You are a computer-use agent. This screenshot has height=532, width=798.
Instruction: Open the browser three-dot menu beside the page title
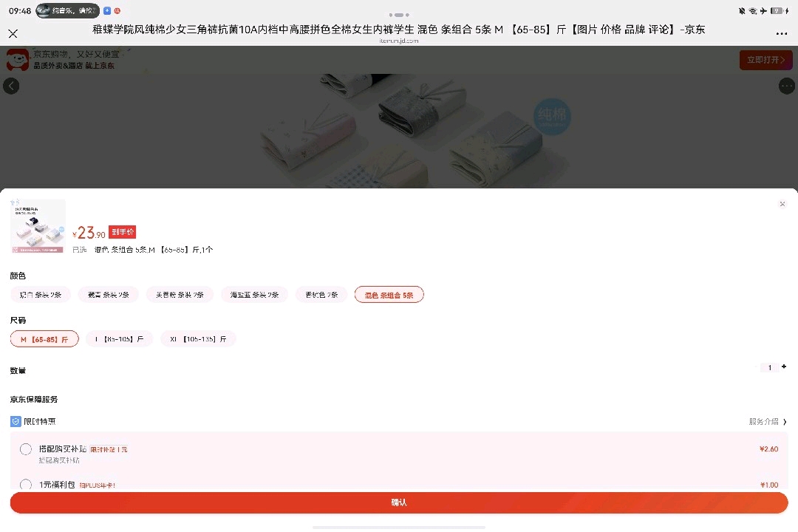click(x=782, y=33)
